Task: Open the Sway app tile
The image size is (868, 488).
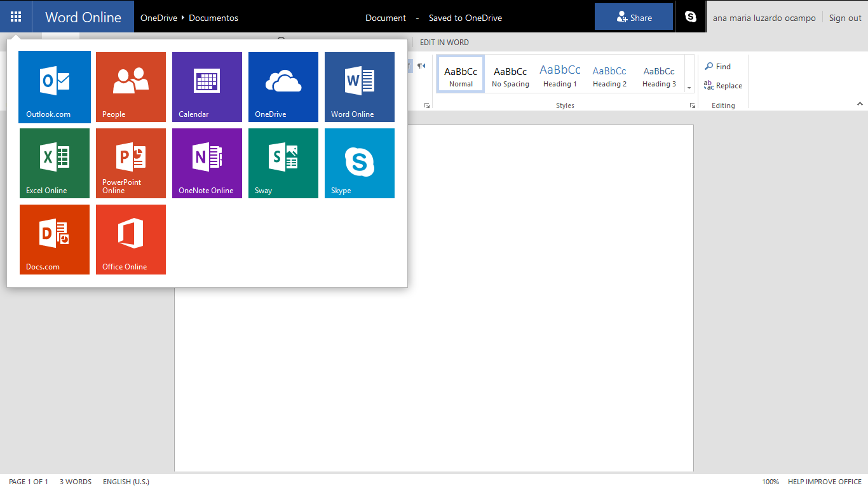Action: [283, 163]
